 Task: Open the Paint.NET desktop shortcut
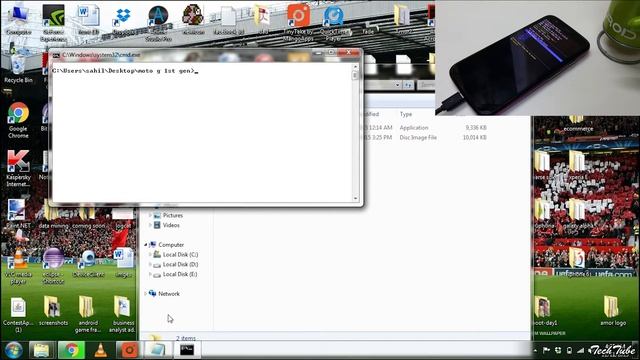pos(18,214)
